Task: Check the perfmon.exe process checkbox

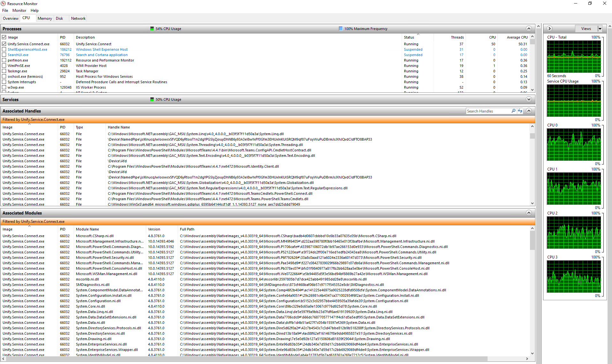Action: (4, 60)
